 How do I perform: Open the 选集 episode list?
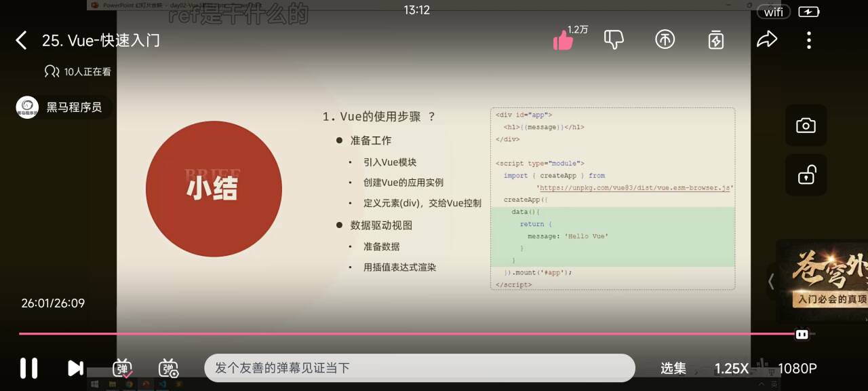pyautogui.click(x=673, y=368)
